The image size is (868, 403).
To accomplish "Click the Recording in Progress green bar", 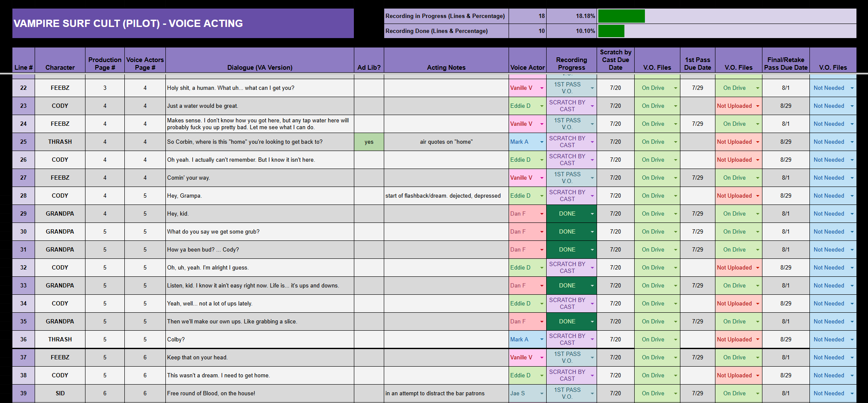I will click(621, 16).
